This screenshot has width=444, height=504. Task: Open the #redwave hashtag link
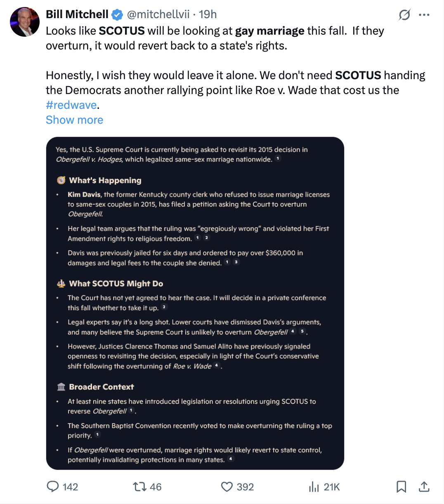pyautogui.click(x=71, y=105)
